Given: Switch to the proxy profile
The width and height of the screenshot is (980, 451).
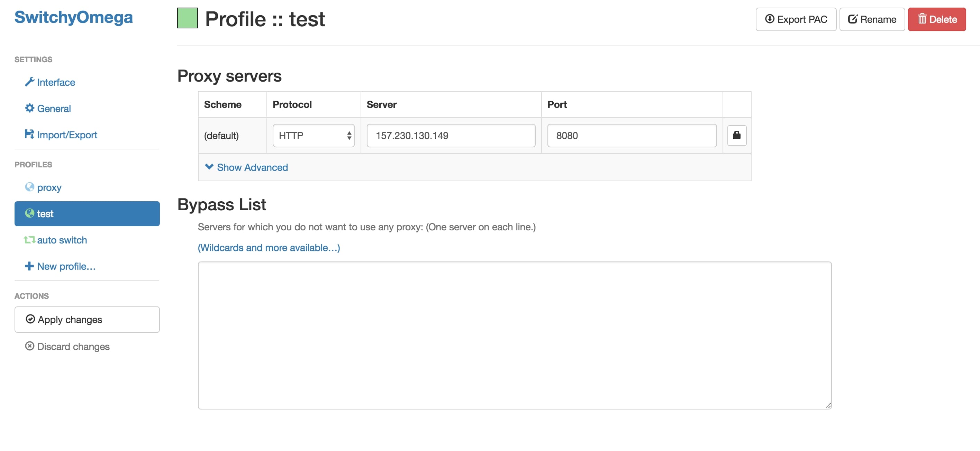Looking at the screenshot, I should pyautogui.click(x=49, y=187).
